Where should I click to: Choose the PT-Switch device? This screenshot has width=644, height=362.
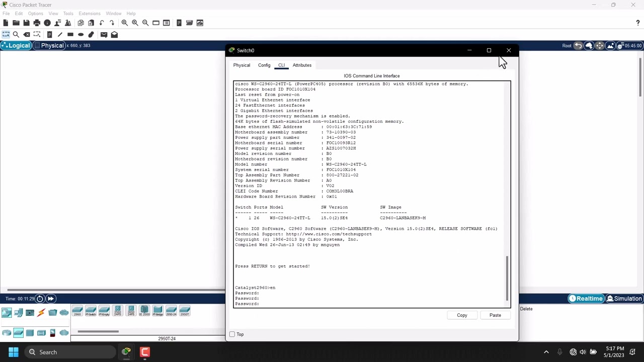pos(91,311)
